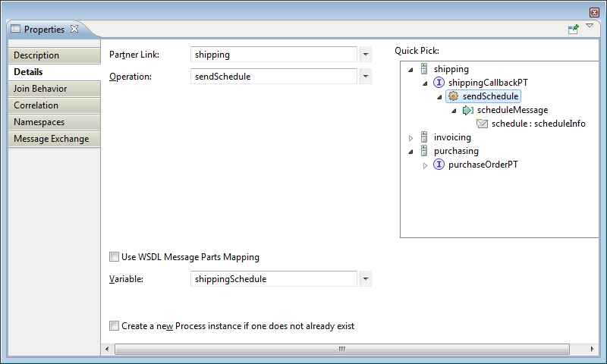
Task: Click the schedule envelope part icon
Action: click(x=482, y=124)
